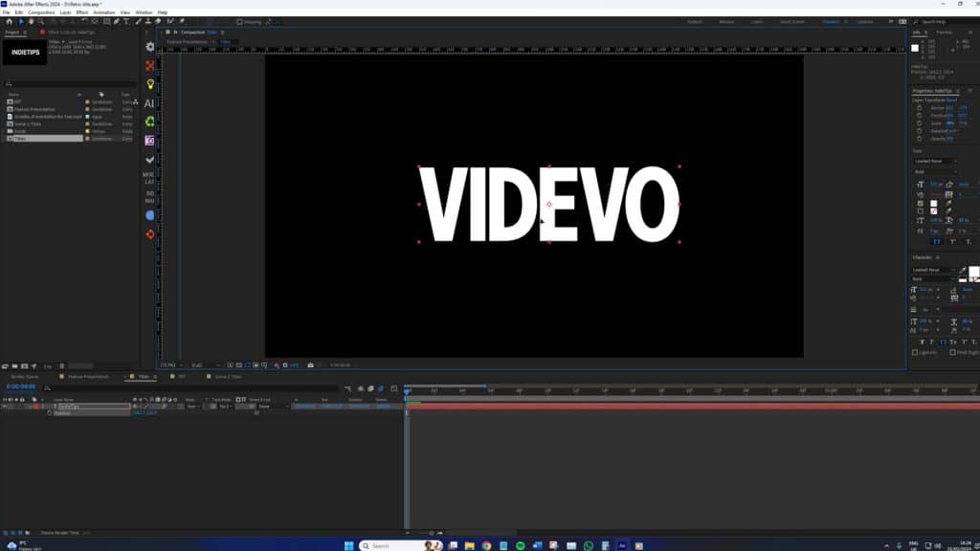Toggle the Stroke checkbox in Properties text section
The width and height of the screenshot is (980, 551).
click(x=920, y=211)
